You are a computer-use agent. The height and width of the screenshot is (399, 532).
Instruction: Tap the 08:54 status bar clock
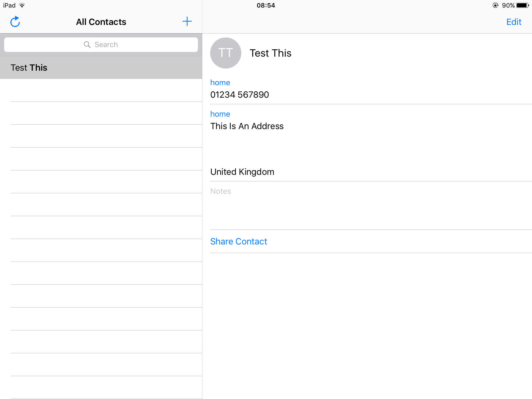[x=266, y=5]
